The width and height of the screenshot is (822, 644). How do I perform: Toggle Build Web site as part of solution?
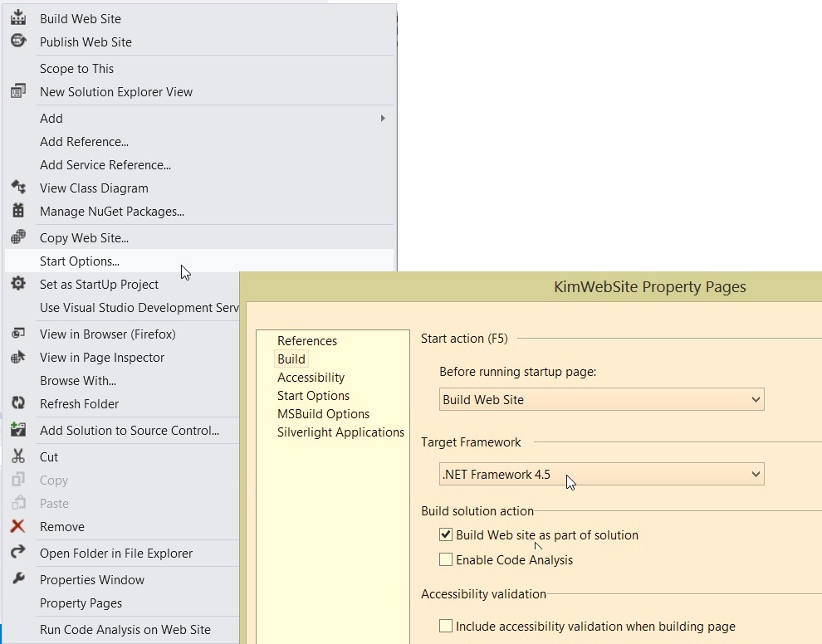[x=446, y=534]
